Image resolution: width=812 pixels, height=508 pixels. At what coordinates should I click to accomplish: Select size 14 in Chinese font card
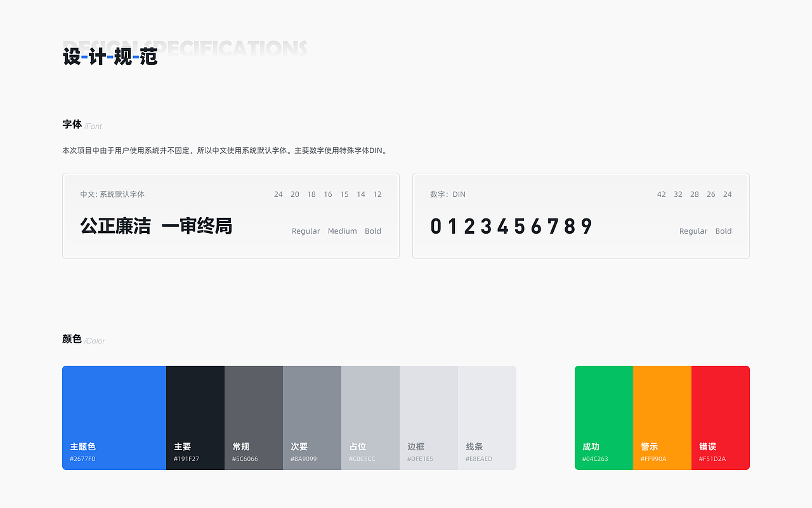pyautogui.click(x=361, y=194)
